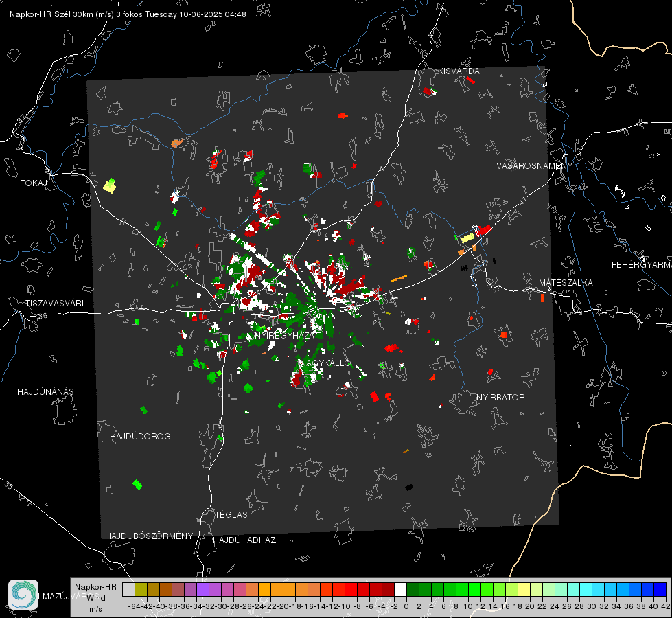Click the NAGYKÁLLÓ town label
This screenshot has width=672, height=618.
click(325, 363)
